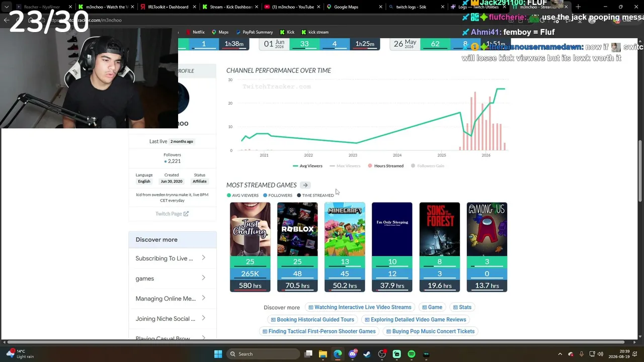This screenshot has height=362, width=644.
Task: Open Discord from the taskbar
Action: pyautogui.click(x=353, y=354)
